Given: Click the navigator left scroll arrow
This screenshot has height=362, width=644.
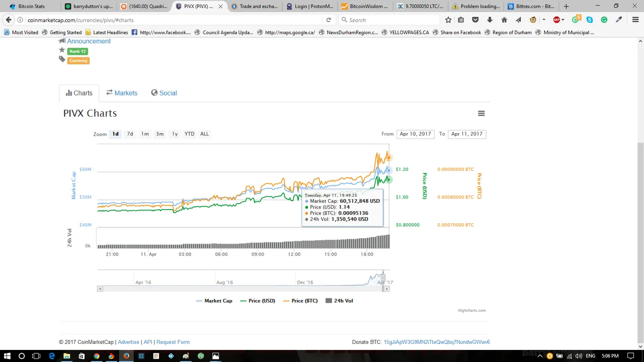Looking at the screenshot, I should [100, 289].
